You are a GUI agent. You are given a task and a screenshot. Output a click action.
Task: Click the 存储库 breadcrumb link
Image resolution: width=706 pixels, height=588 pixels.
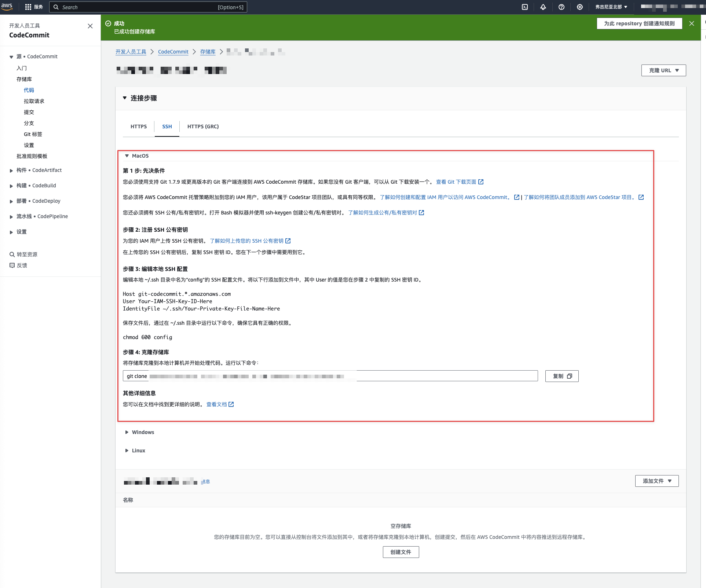click(208, 52)
